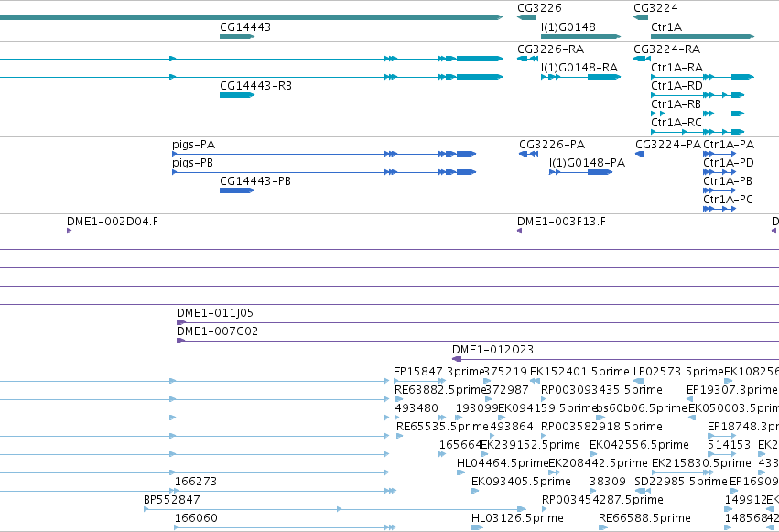This screenshot has width=779, height=532.
Task: Click the bs60b06.5prime label
Action: click(642, 408)
